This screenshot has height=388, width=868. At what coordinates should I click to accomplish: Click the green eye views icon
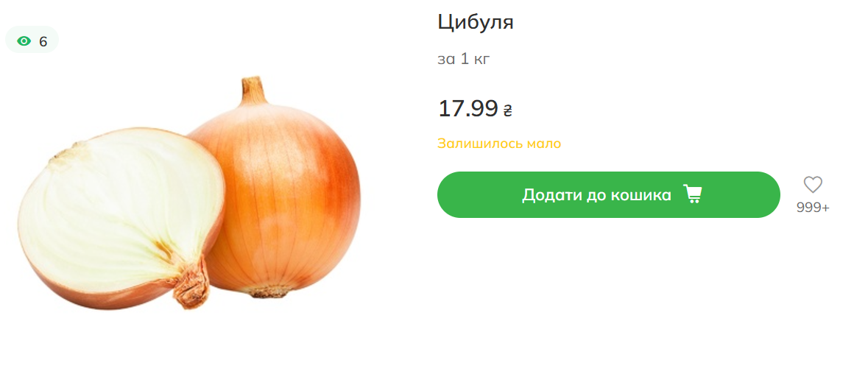click(x=24, y=41)
